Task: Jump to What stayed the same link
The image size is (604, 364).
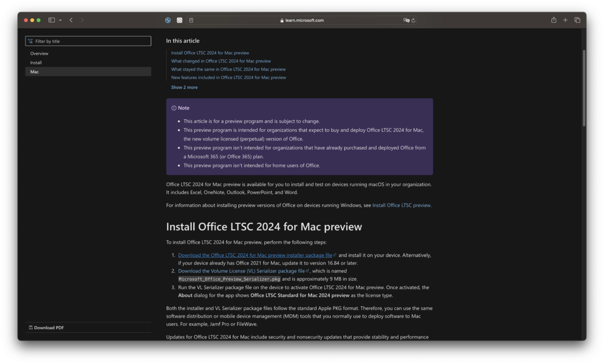Action: [229, 69]
